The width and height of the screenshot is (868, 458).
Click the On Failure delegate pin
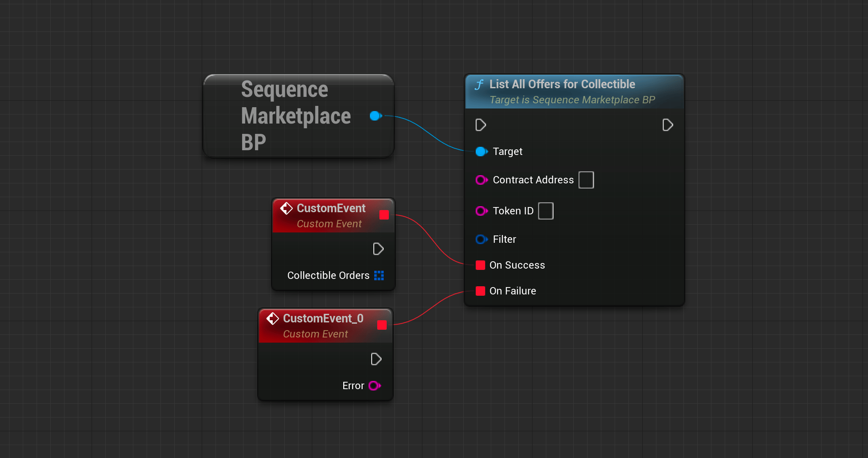[480, 291]
